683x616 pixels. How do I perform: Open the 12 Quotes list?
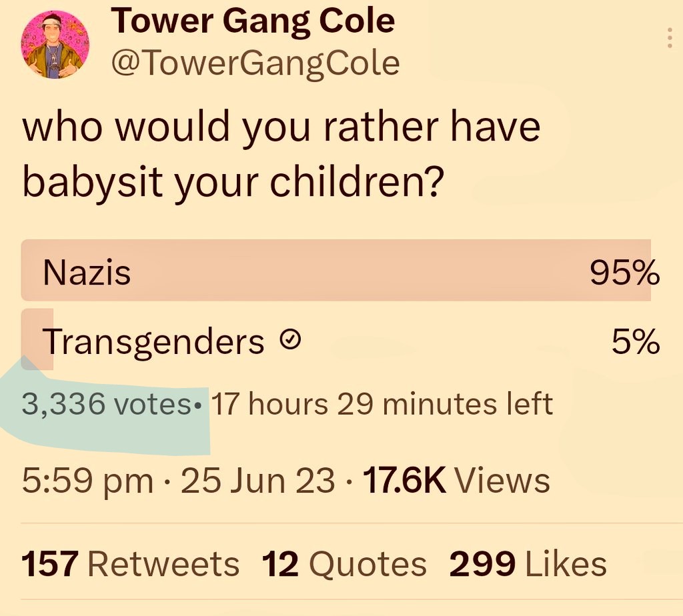tap(344, 564)
